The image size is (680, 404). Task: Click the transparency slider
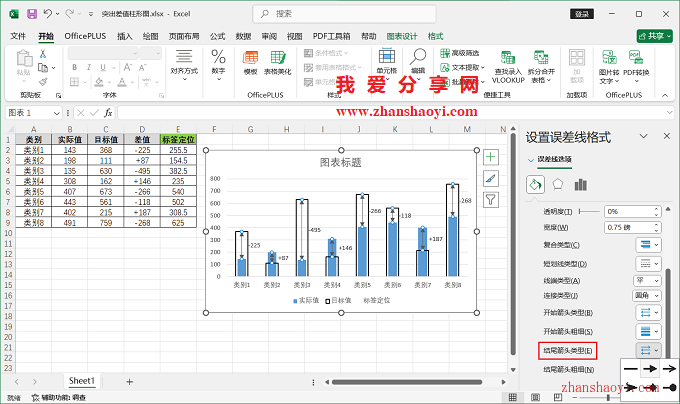(589, 211)
